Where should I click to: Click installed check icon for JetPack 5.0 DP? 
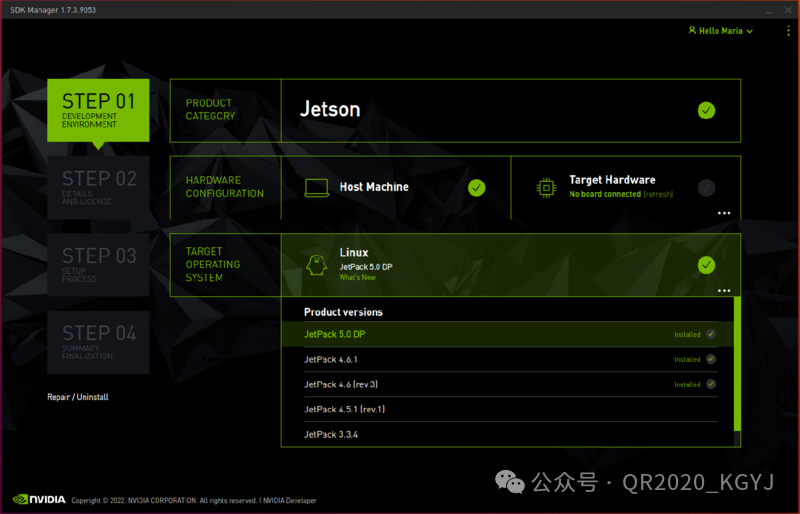[711, 334]
